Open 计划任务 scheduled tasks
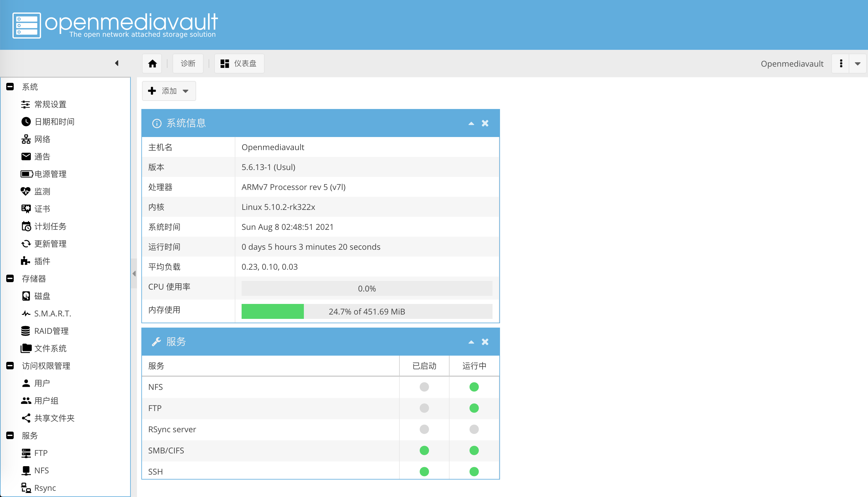 click(50, 226)
